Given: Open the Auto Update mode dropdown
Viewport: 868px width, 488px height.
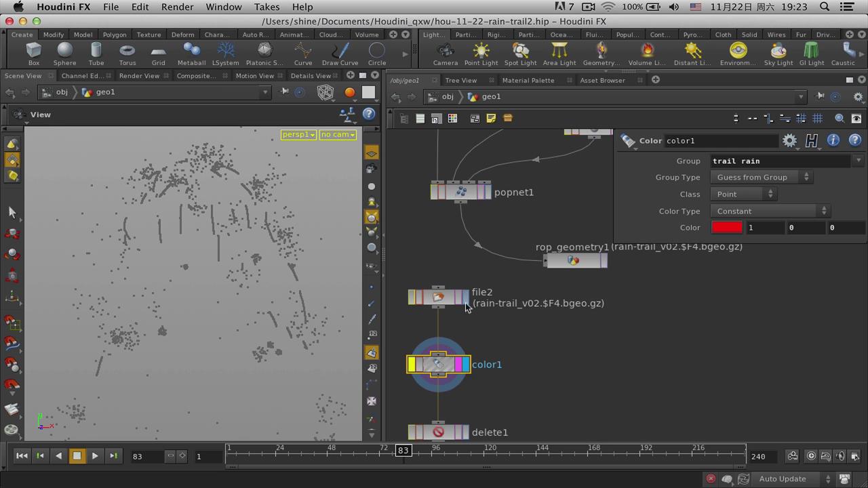Looking at the screenshot, I should [x=793, y=479].
